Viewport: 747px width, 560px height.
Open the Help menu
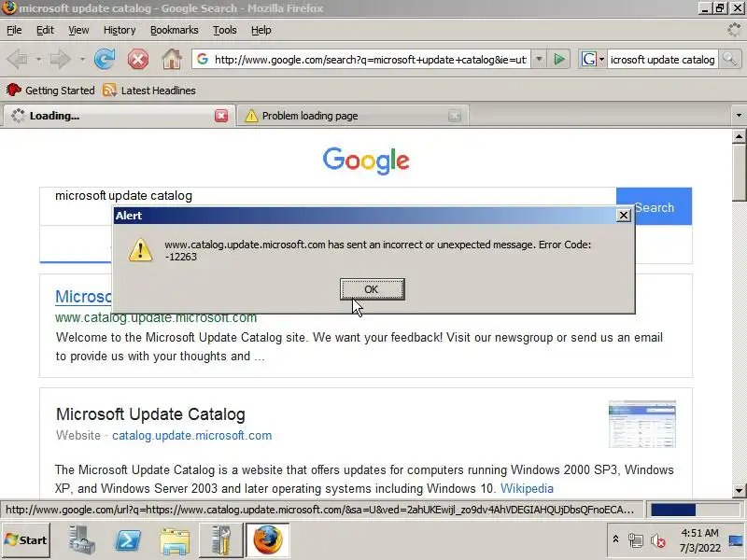(261, 30)
